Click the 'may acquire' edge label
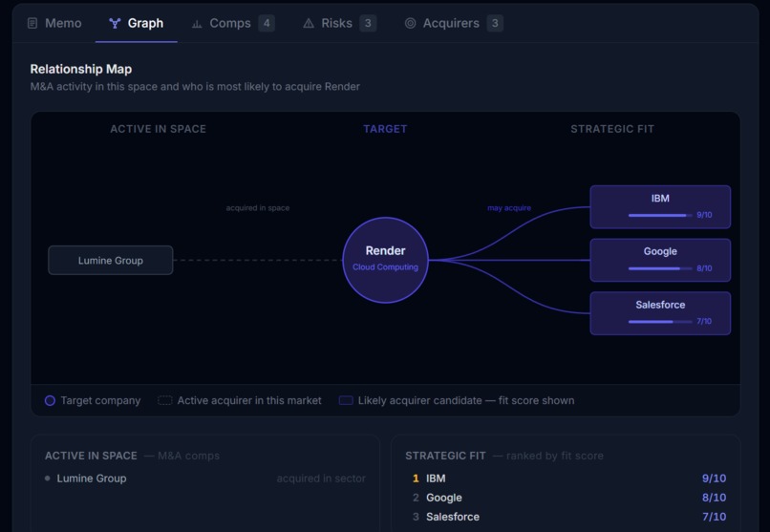The height and width of the screenshot is (532, 770). 509,208
